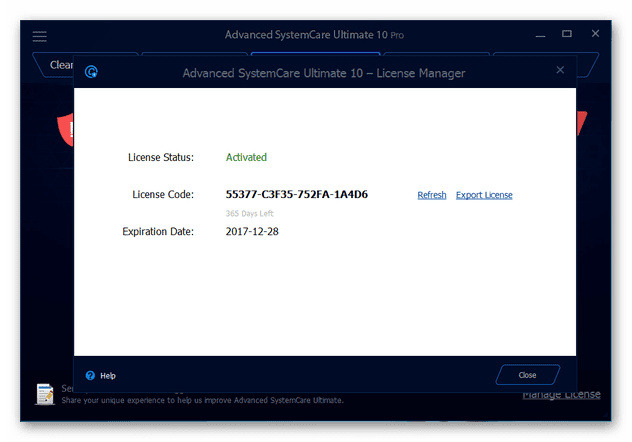Click the Help question mark icon
The width and height of the screenshot is (632, 442).
90,376
